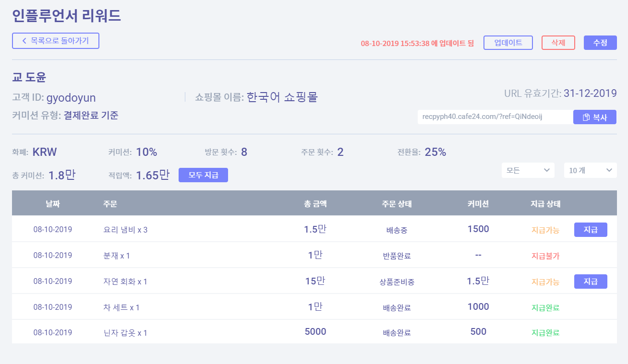Click the copy URL button with clipboard icon

coord(594,117)
